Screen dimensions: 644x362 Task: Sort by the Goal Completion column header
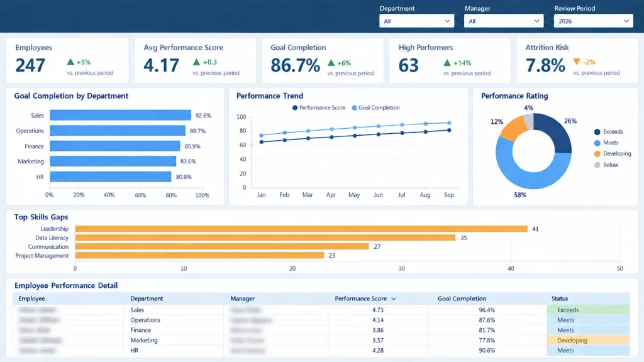coord(462,299)
